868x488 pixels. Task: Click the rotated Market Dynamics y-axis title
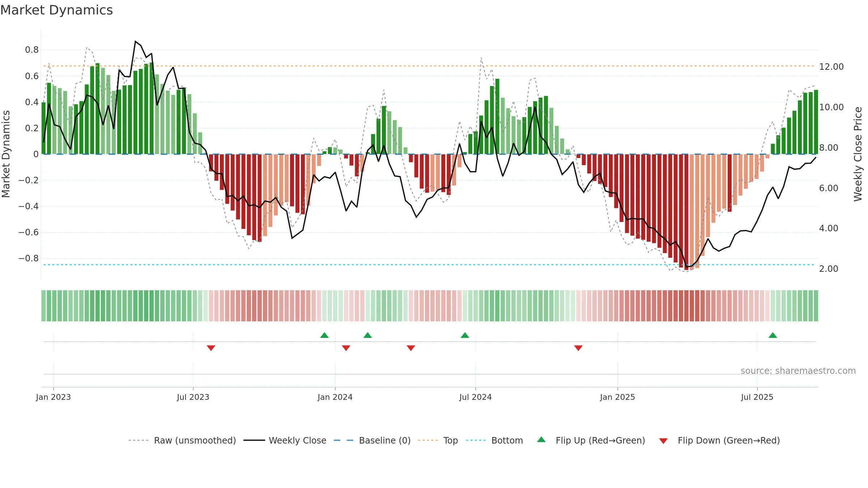click(6, 154)
